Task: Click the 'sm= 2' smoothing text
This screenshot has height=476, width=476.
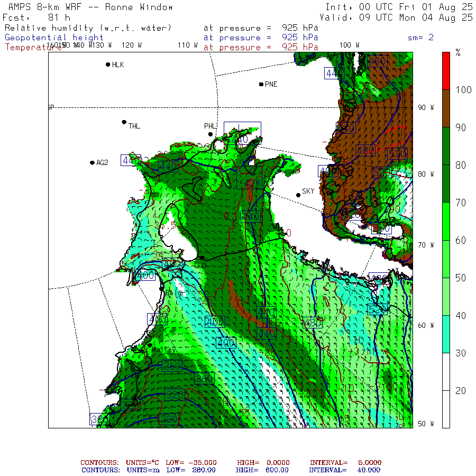Action: pos(420,38)
